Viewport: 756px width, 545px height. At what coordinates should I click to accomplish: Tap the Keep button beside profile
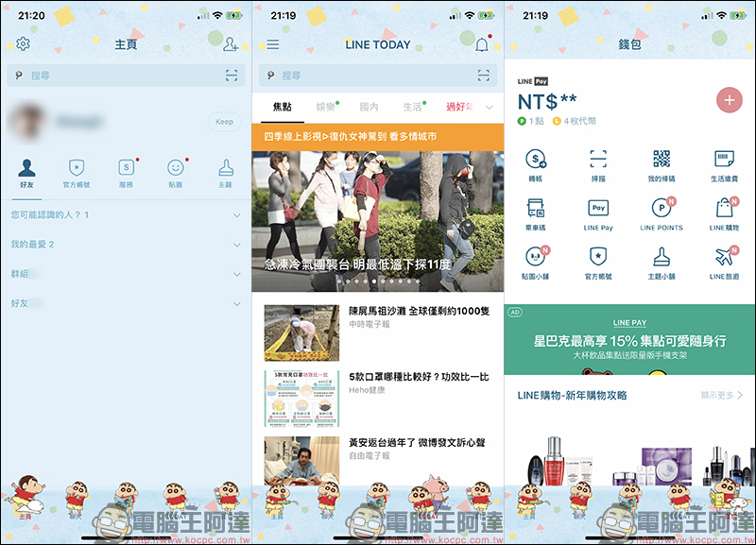(x=224, y=122)
